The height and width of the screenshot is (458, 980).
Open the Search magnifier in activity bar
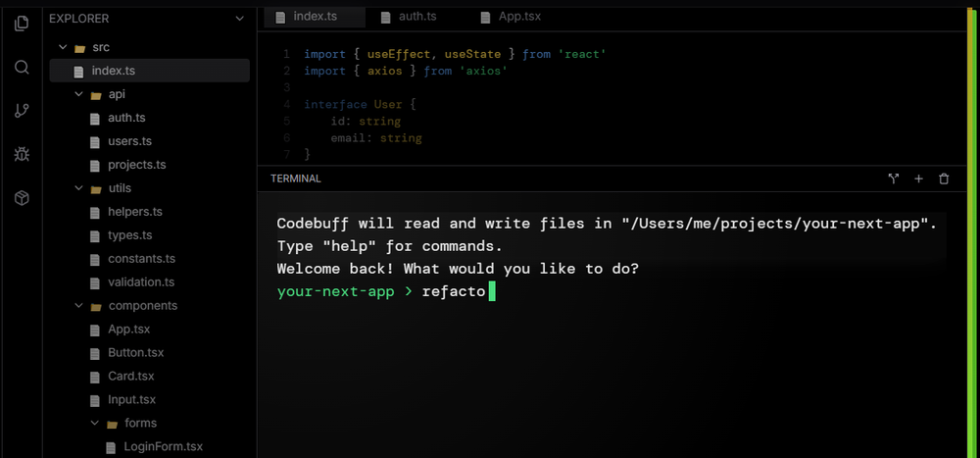(x=22, y=68)
